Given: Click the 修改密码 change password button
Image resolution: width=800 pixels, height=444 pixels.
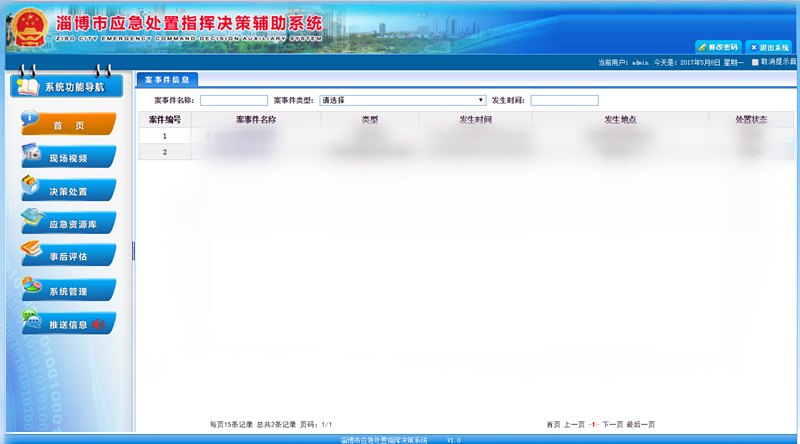Looking at the screenshot, I should [718, 47].
